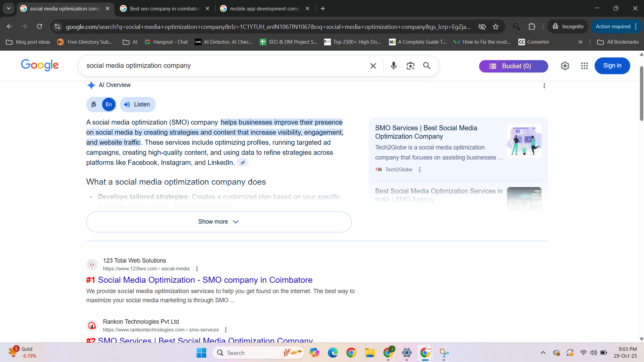
Task: Clear the search box with X icon
Action: 373,66
